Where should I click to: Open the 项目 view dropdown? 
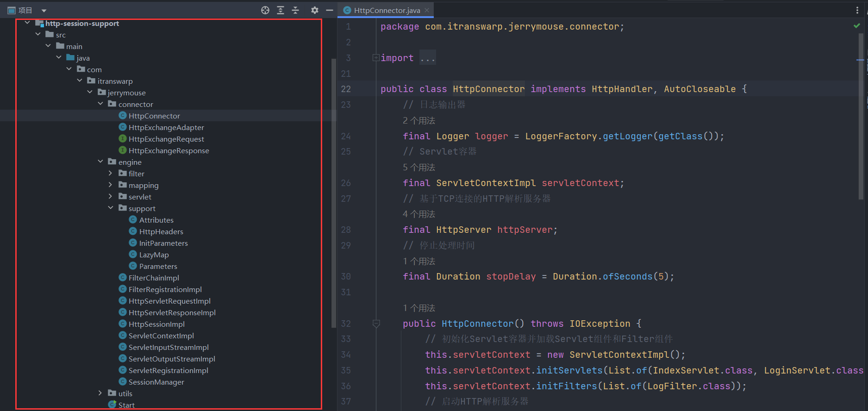point(44,11)
